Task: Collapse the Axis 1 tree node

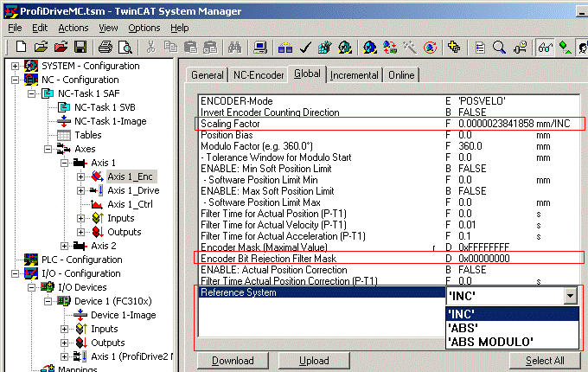Action: pyautogui.click(x=65, y=164)
